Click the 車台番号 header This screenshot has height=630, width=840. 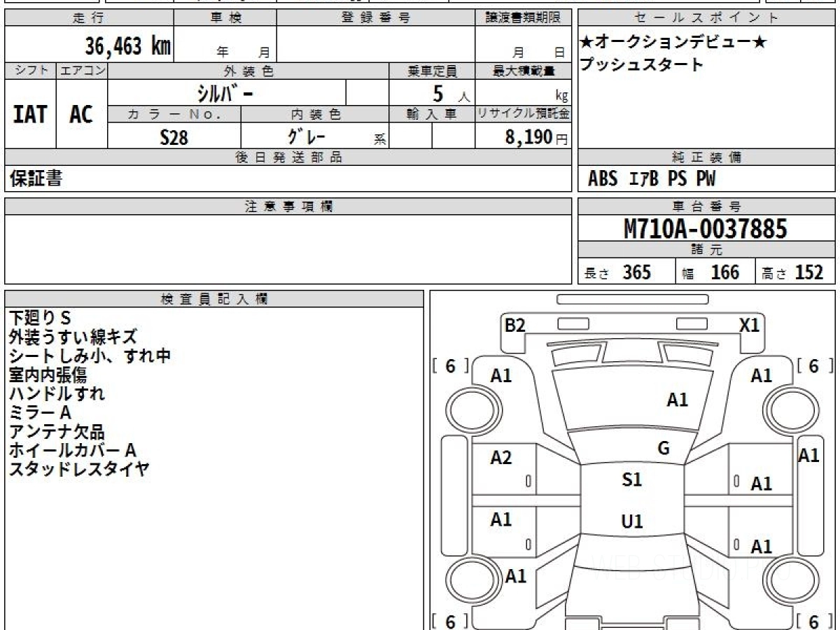[707, 206]
